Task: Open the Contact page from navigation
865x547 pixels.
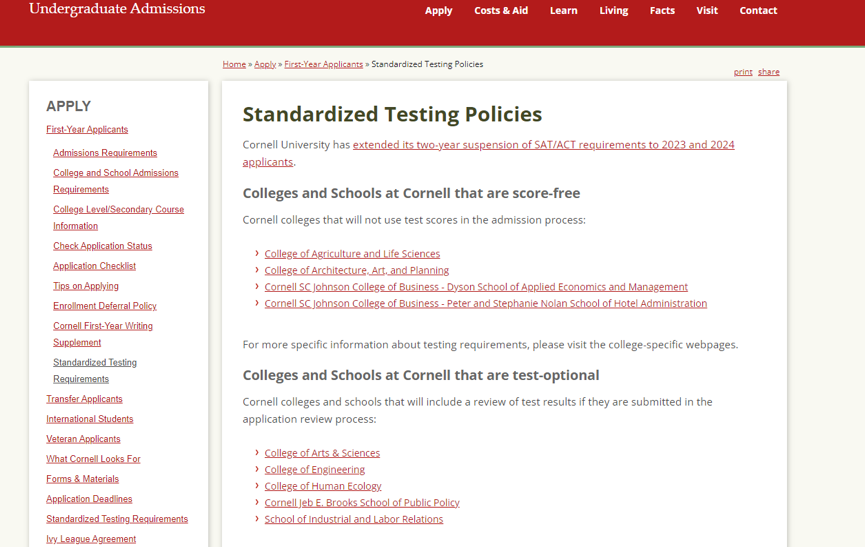Action: click(x=758, y=11)
